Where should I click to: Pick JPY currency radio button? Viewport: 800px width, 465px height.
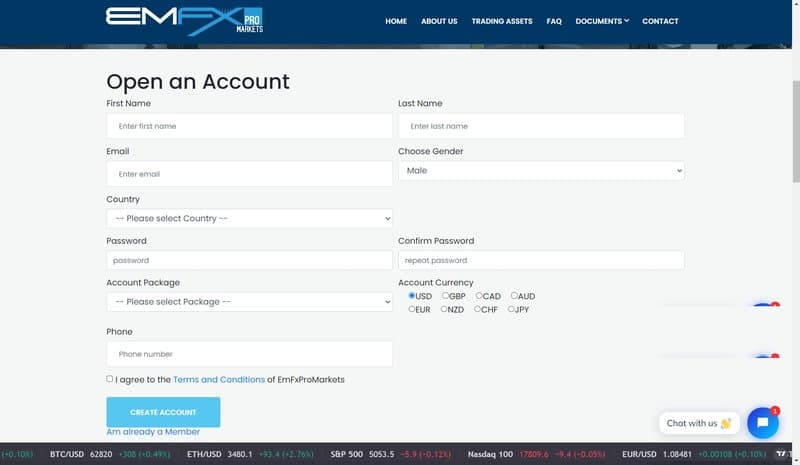tap(512, 310)
